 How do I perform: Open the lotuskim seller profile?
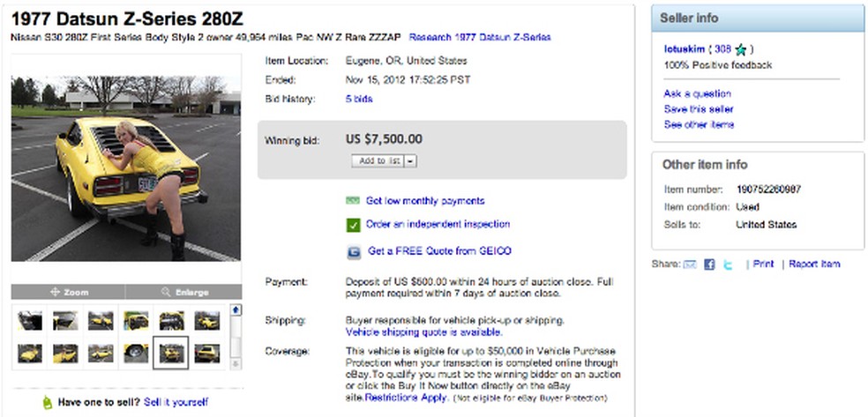(x=685, y=49)
